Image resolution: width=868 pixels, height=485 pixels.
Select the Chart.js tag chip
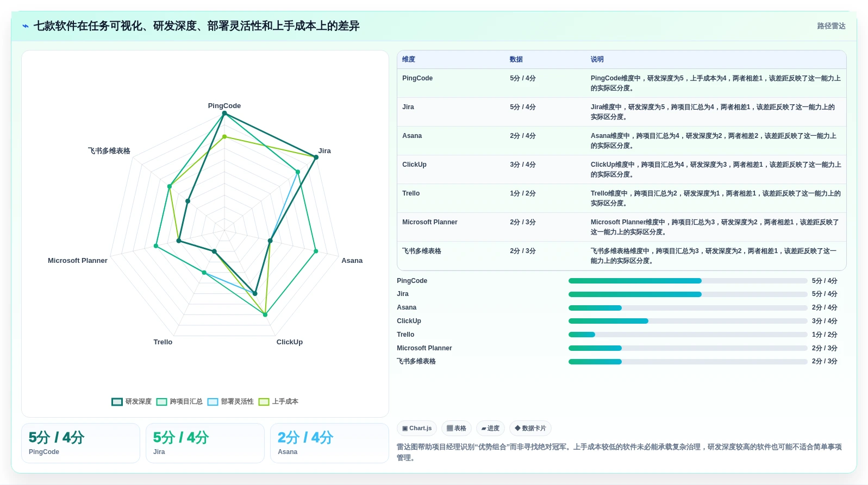417,429
